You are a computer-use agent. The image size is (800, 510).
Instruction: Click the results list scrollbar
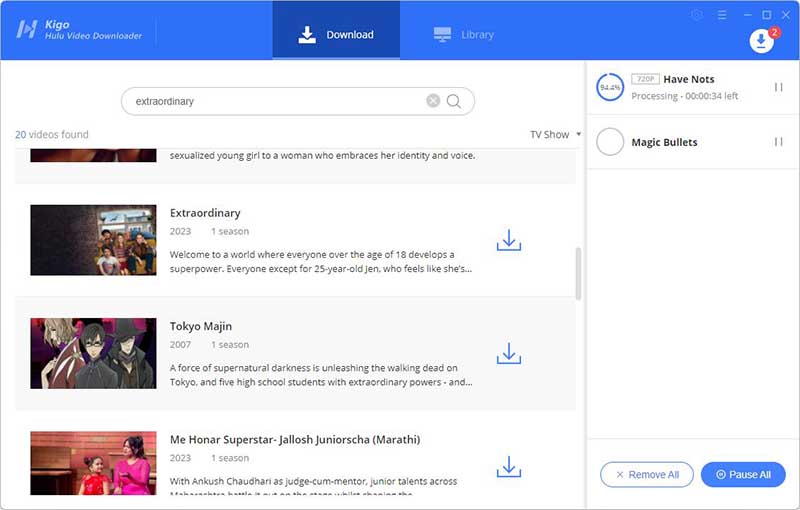(x=578, y=274)
